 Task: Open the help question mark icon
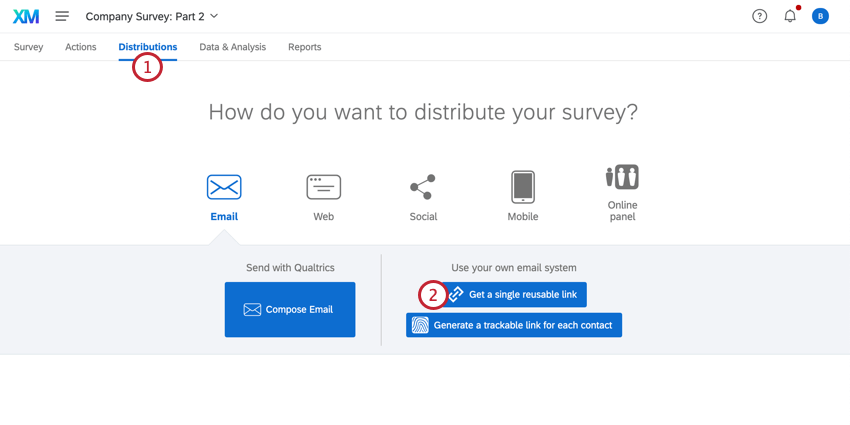[759, 16]
